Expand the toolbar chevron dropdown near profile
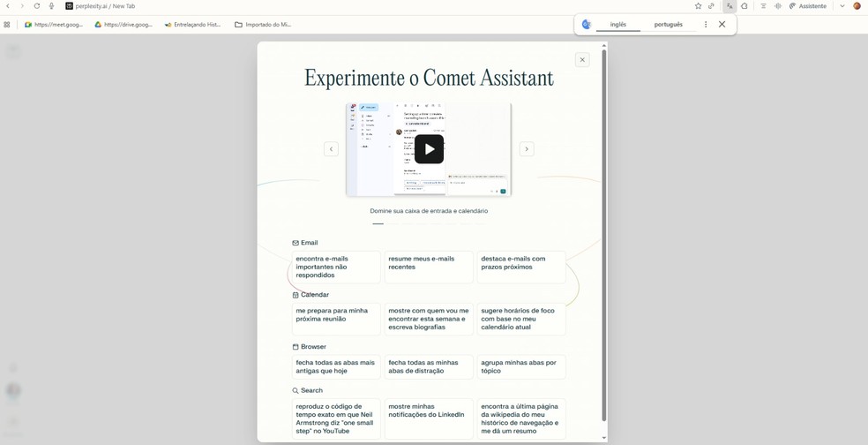Viewport: 868px width, 445px height. [x=842, y=6]
